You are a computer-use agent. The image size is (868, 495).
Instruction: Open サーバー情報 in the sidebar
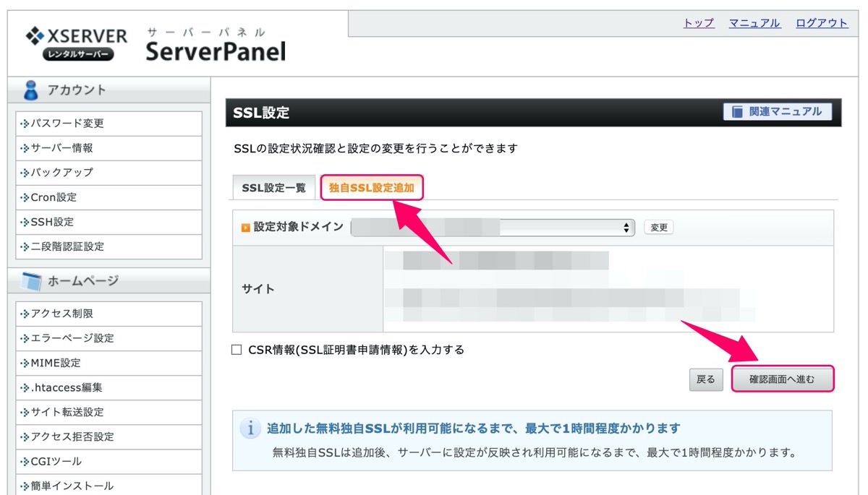coord(109,148)
